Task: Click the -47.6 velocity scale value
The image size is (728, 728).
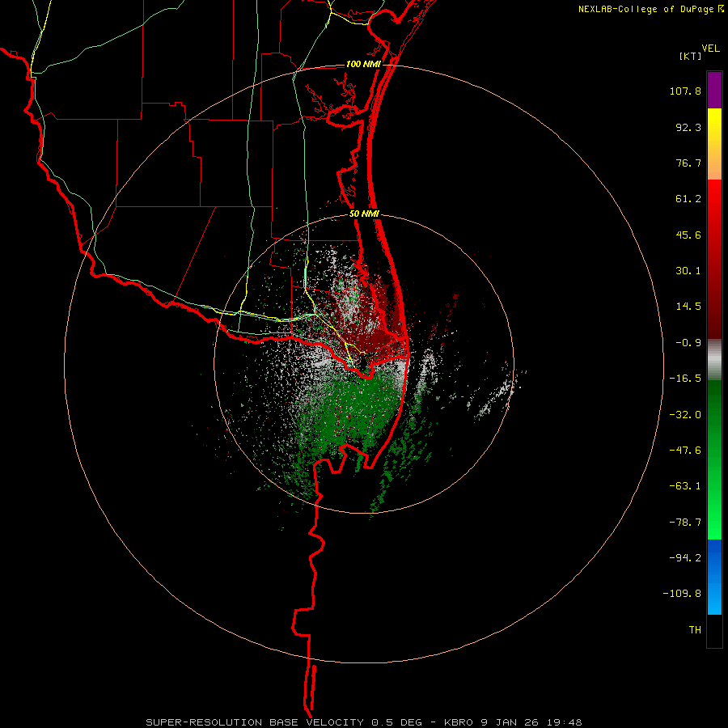Action: [685, 451]
